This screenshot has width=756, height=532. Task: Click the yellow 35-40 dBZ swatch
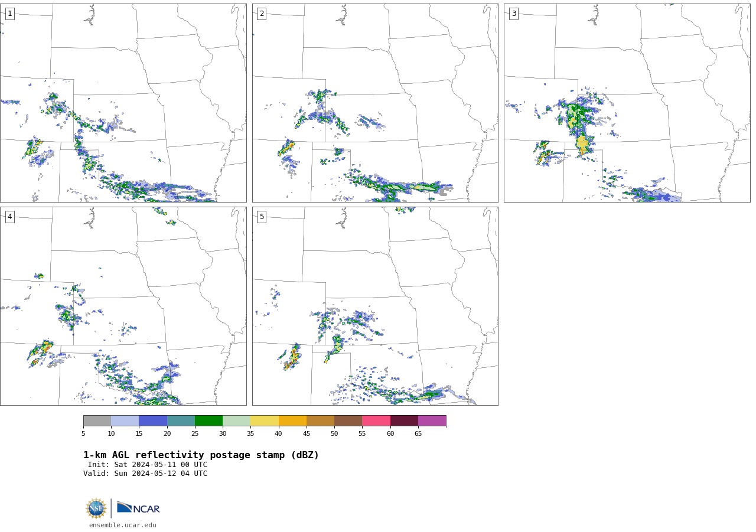point(265,421)
